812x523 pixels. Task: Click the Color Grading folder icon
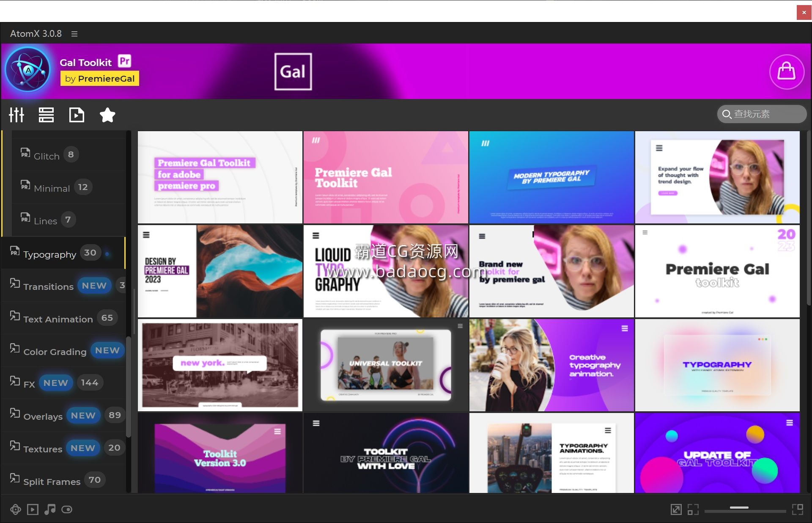(15, 349)
